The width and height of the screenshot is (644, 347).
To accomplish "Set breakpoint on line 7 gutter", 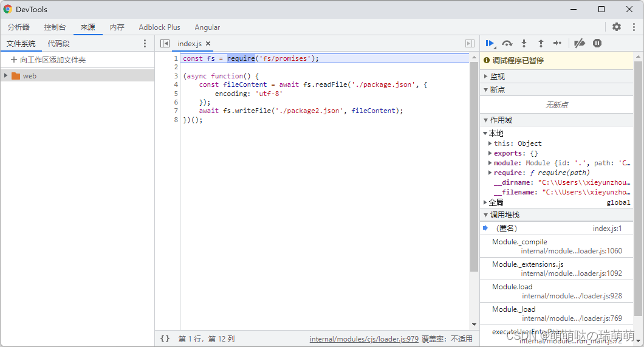I will pyautogui.click(x=176, y=111).
